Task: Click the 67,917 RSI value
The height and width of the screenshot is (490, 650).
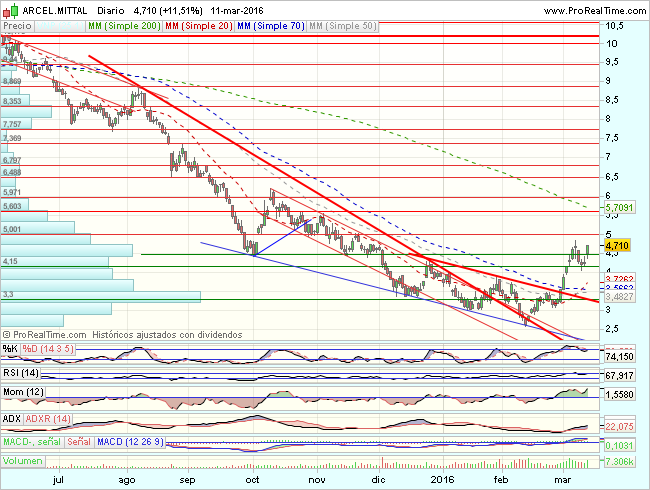Action: coord(619,376)
